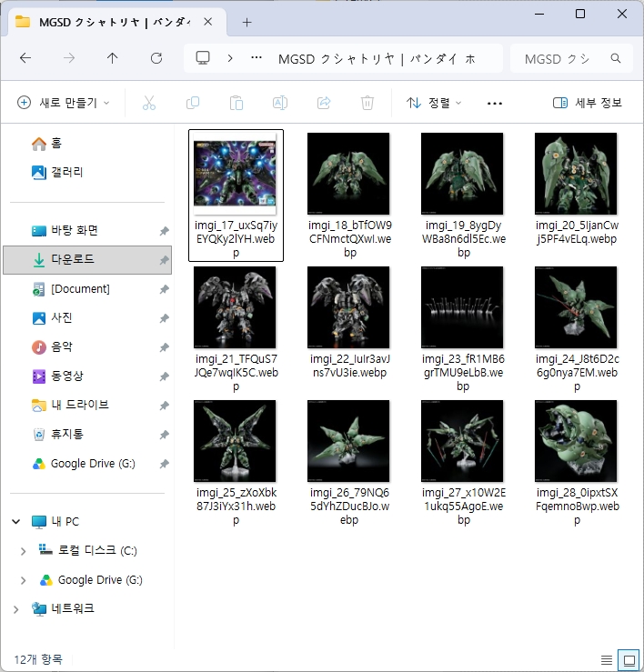Click file name imgi_27_x10W2E1ukq55AgoE.webp

pos(463,507)
